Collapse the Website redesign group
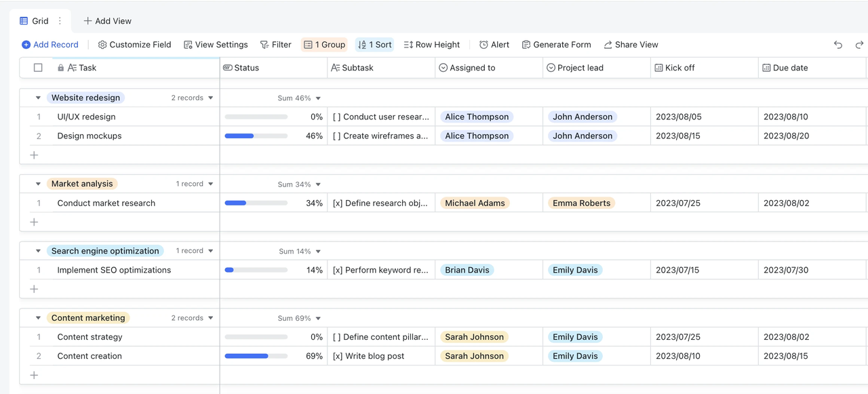Screen dimensions: 868x394 (38, 98)
